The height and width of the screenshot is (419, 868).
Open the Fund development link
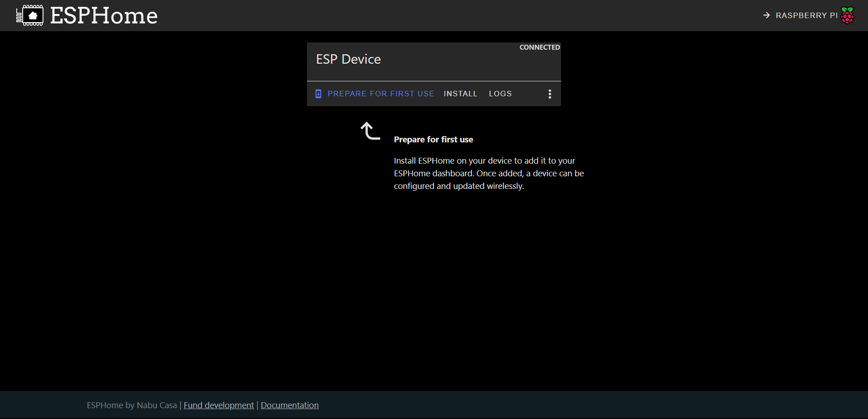(219, 405)
